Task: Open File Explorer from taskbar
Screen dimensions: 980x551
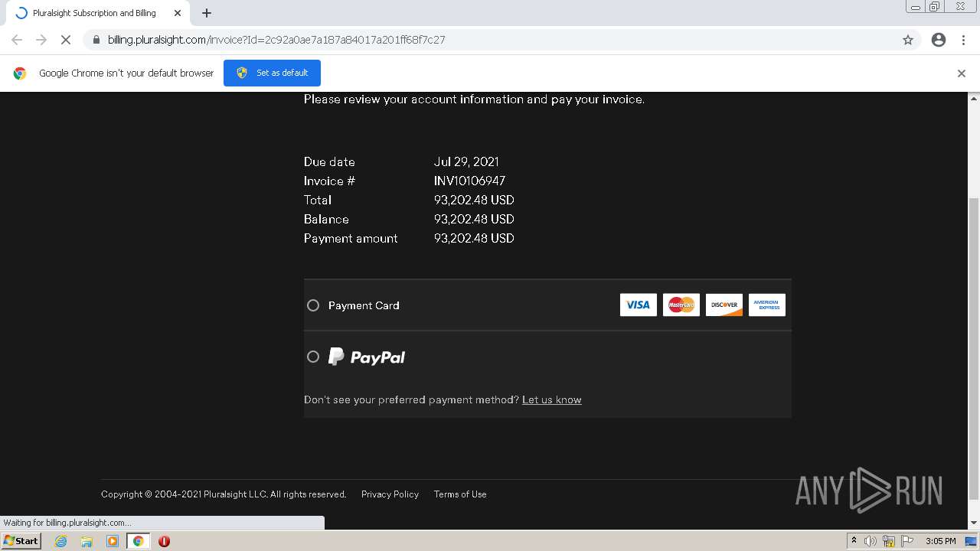Action: tap(87, 541)
